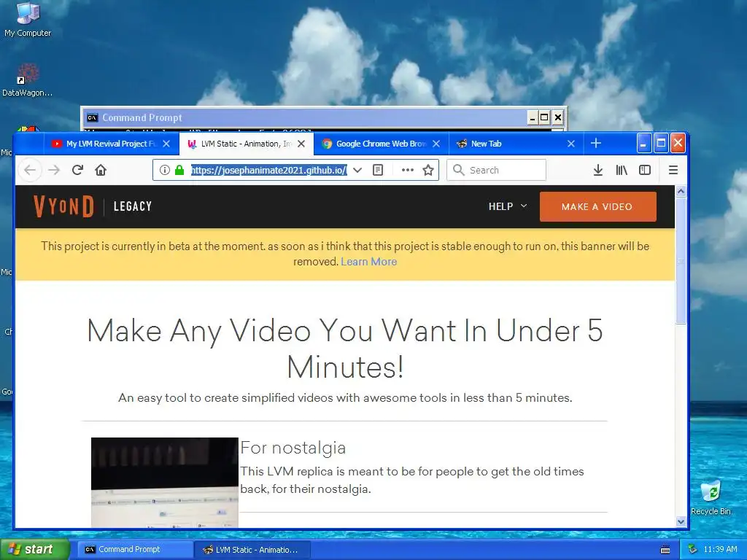Viewport: 747px width, 560px height.
Task: Follow the Learn More link
Action: pos(368,262)
